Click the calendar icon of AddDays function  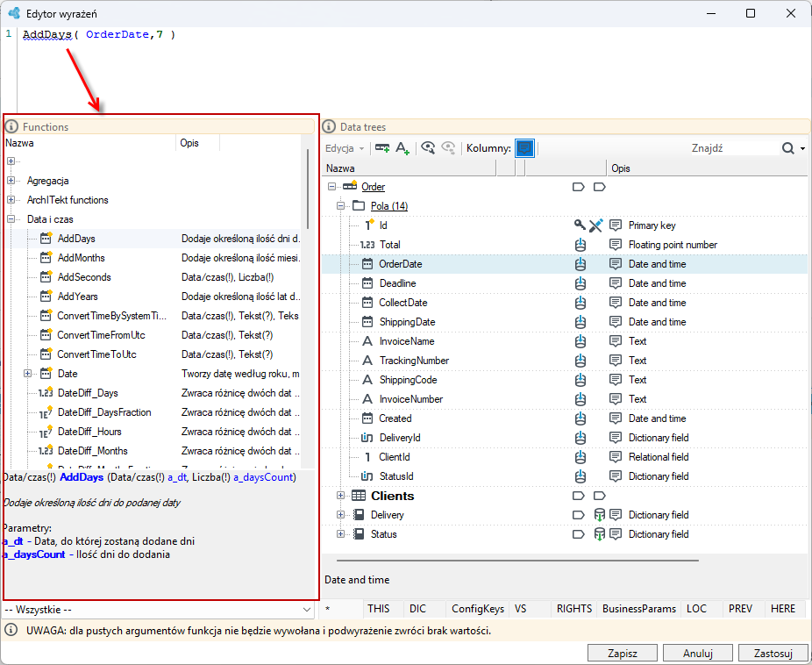[x=46, y=239]
